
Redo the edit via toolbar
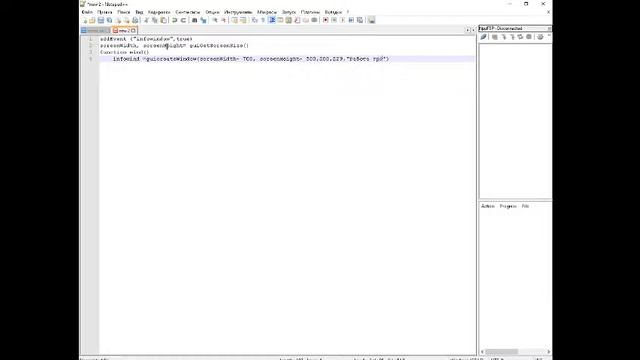[183, 20]
